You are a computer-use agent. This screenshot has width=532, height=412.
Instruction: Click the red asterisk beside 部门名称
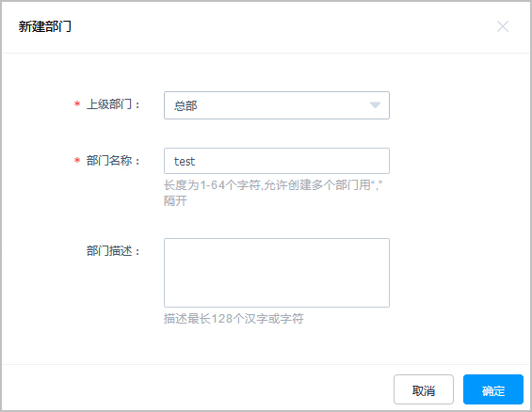(x=77, y=160)
